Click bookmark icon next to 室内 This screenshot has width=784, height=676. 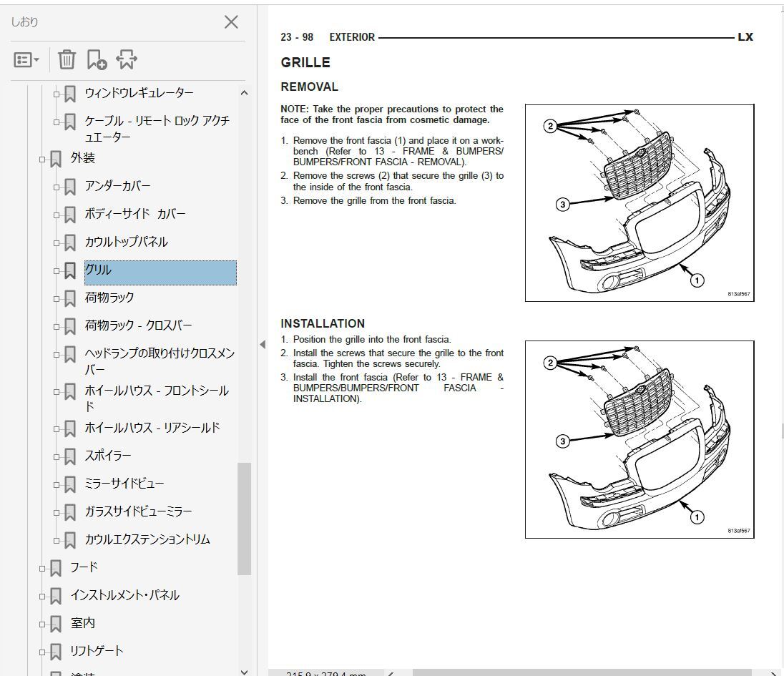click(56, 624)
